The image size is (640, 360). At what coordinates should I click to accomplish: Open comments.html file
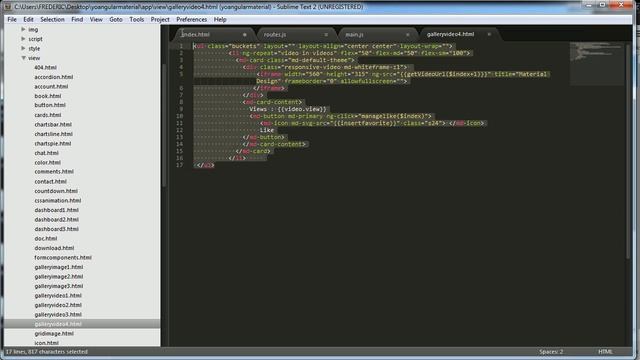(x=54, y=172)
